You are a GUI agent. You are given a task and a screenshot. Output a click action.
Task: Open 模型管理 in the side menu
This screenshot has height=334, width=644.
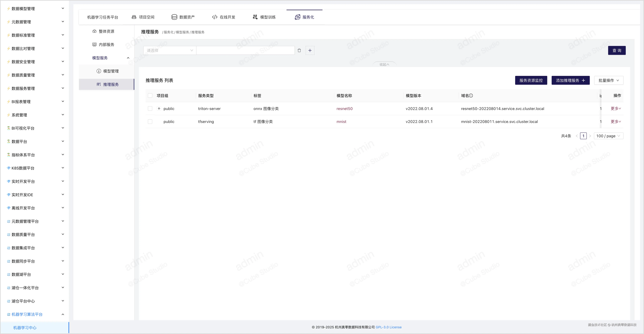point(111,71)
